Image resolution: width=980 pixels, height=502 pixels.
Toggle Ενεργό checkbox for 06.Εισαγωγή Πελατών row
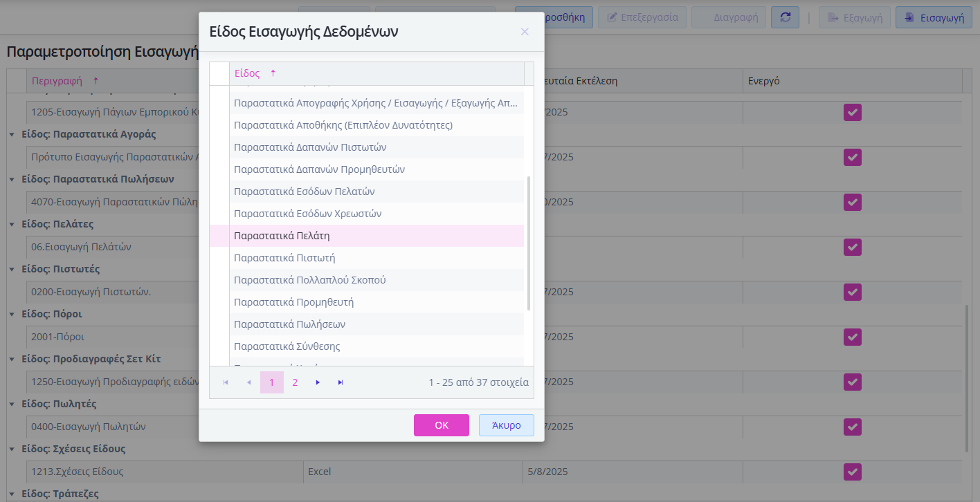pyautogui.click(x=852, y=247)
